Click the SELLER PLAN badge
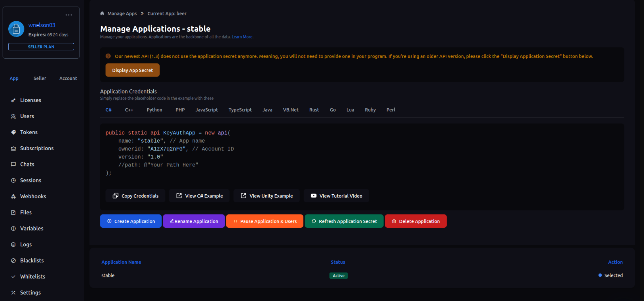The height and width of the screenshot is (301, 644). pyautogui.click(x=41, y=47)
